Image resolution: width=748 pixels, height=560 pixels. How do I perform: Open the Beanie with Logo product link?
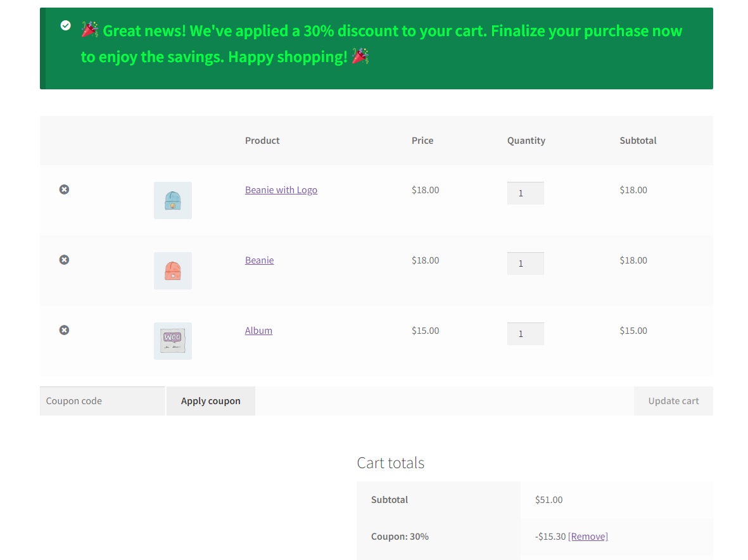(x=281, y=190)
